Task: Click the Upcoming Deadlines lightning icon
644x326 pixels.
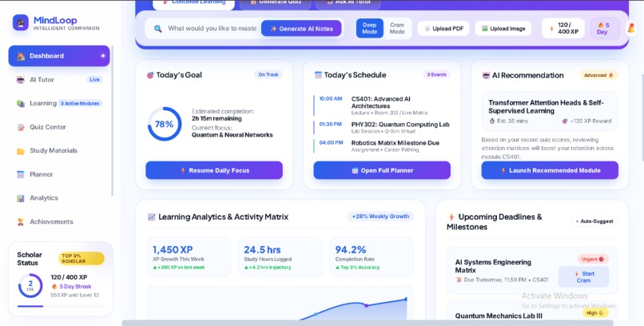Action: coord(451,217)
